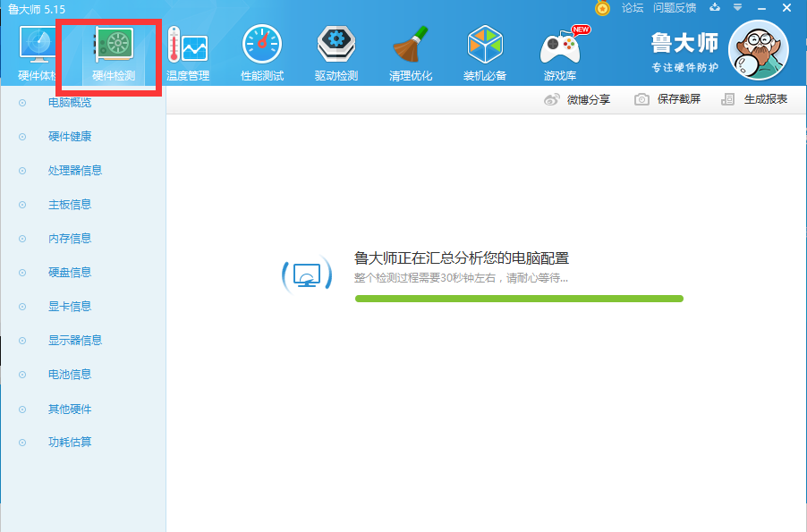807x532 pixels.
Task: Click bullet icon next to 电池信息
Action: (x=22, y=375)
